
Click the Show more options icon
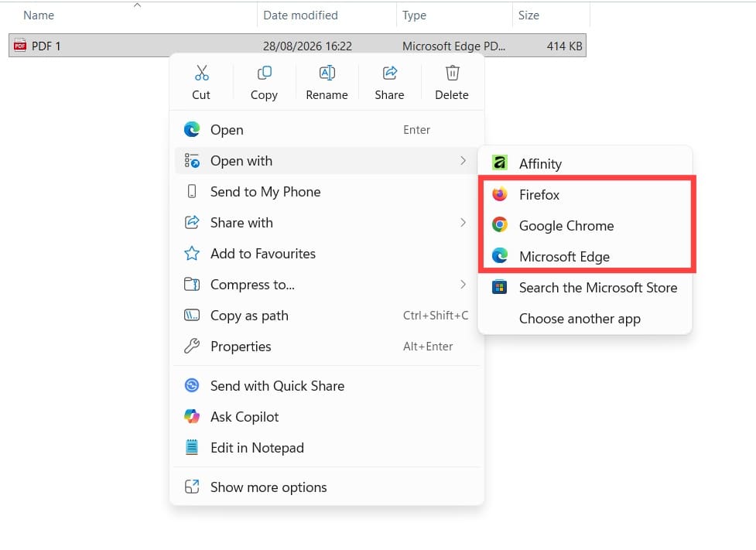[x=192, y=487]
